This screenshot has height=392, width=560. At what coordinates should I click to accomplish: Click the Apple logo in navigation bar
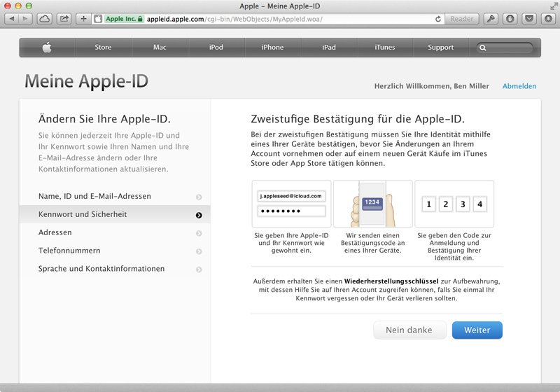click(x=47, y=48)
